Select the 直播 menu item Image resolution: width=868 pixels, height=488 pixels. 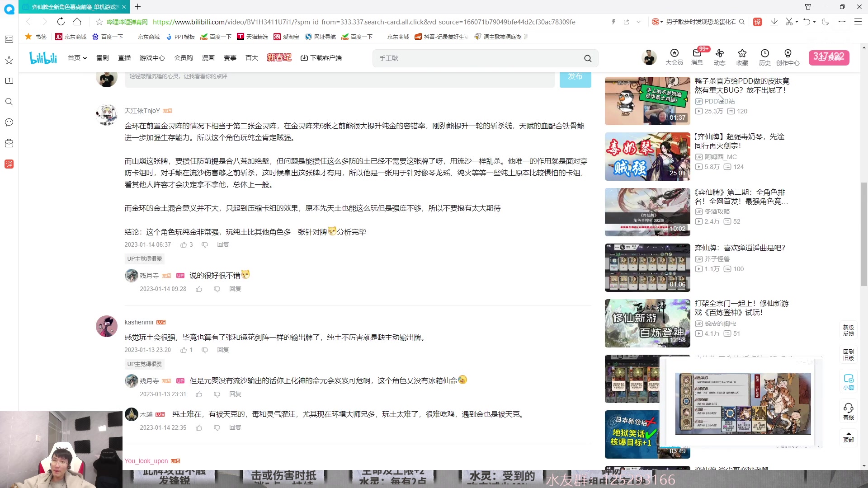pyautogui.click(x=124, y=58)
